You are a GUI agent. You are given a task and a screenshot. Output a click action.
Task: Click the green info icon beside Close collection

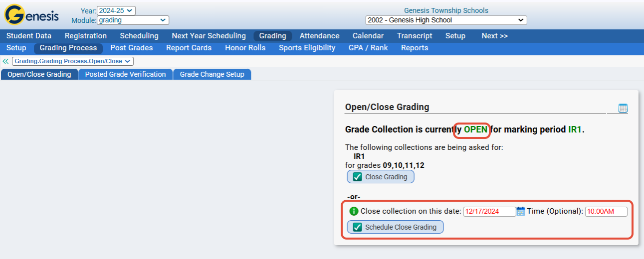[x=354, y=211]
